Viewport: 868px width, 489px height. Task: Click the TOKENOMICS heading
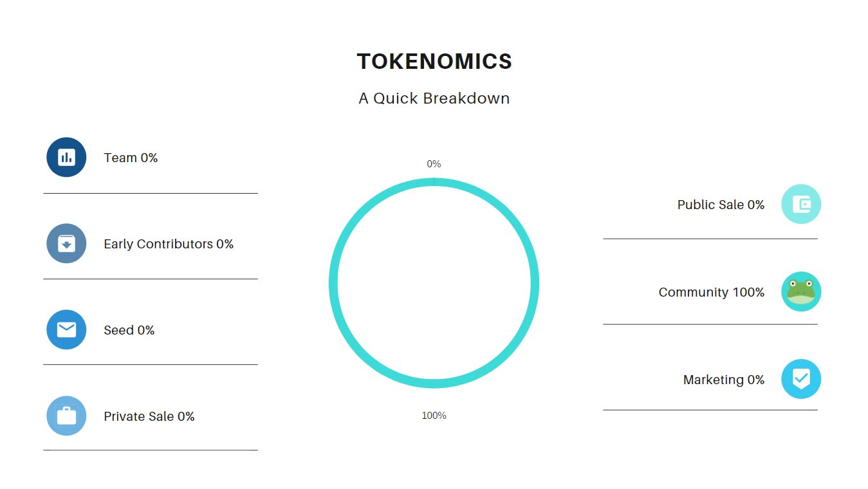click(x=434, y=62)
